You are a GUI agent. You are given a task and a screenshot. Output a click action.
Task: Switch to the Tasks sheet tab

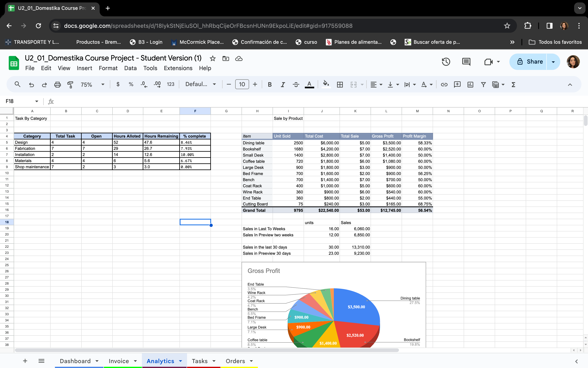200,361
